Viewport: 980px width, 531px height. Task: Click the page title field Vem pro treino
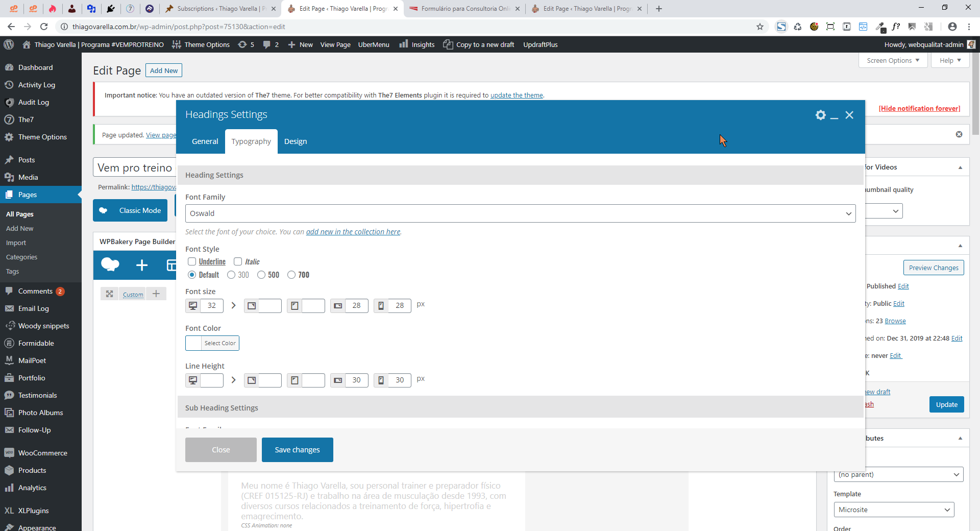[x=135, y=167]
